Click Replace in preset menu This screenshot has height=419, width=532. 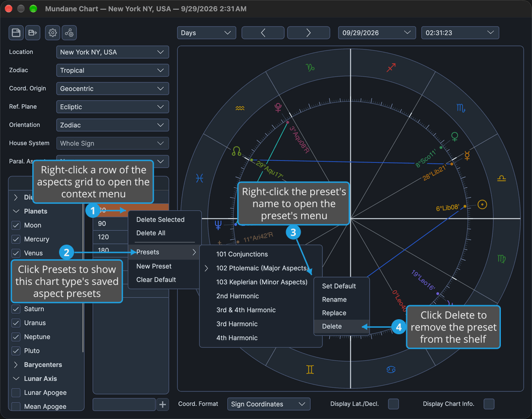(341, 313)
